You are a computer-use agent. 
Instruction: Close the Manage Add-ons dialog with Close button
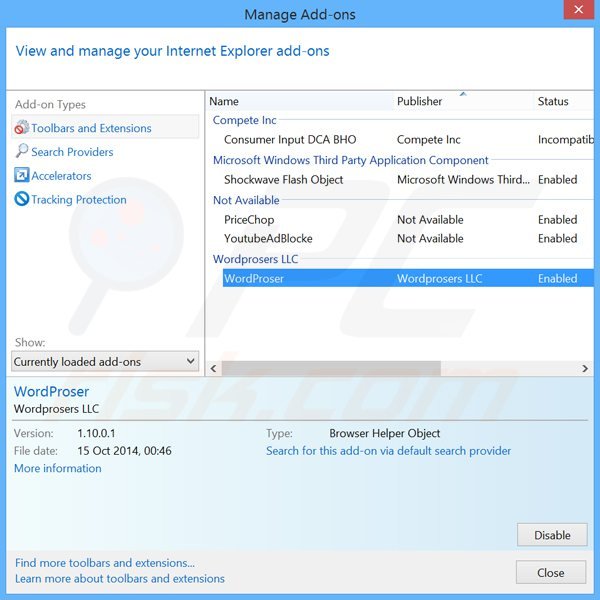[551, 572]
